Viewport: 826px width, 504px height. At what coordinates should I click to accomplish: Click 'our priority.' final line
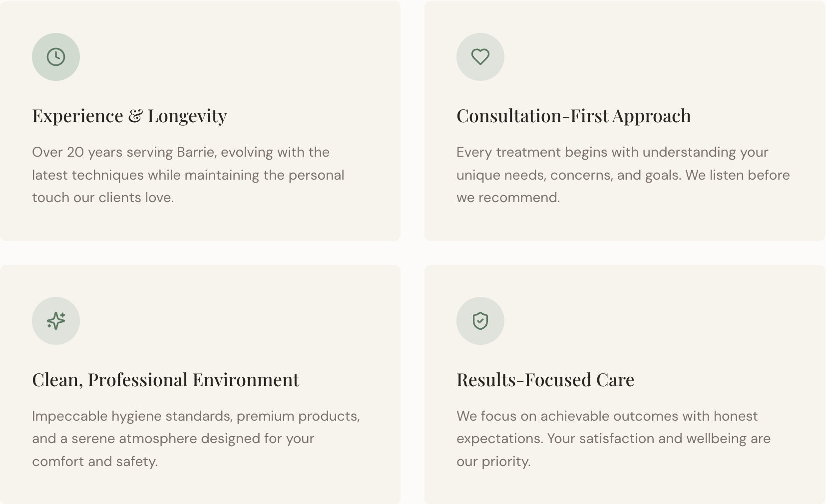pos(493,462)
